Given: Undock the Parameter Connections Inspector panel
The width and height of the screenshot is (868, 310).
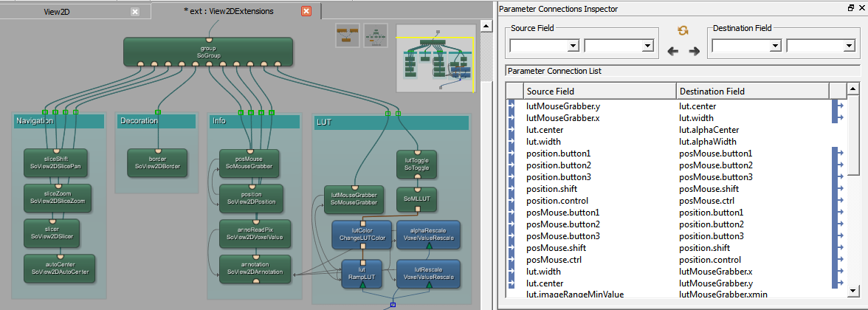Looking at the screenshot, I should tap(850, 8).
